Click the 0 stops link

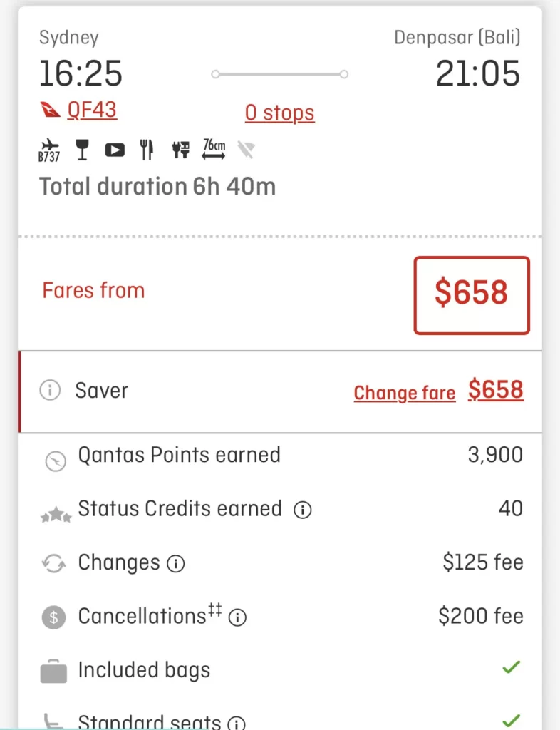279,113
